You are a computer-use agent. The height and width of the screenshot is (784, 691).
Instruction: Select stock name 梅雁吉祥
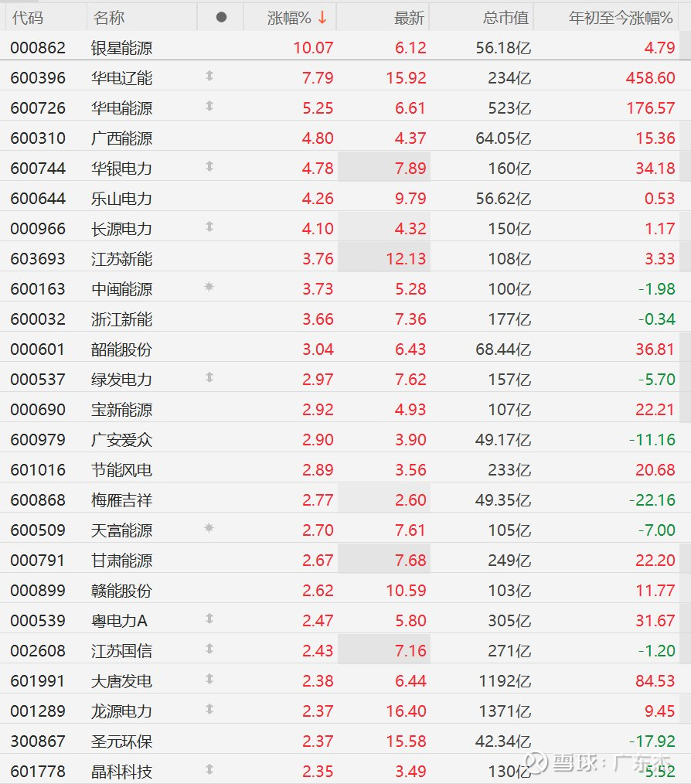[121, 500]
